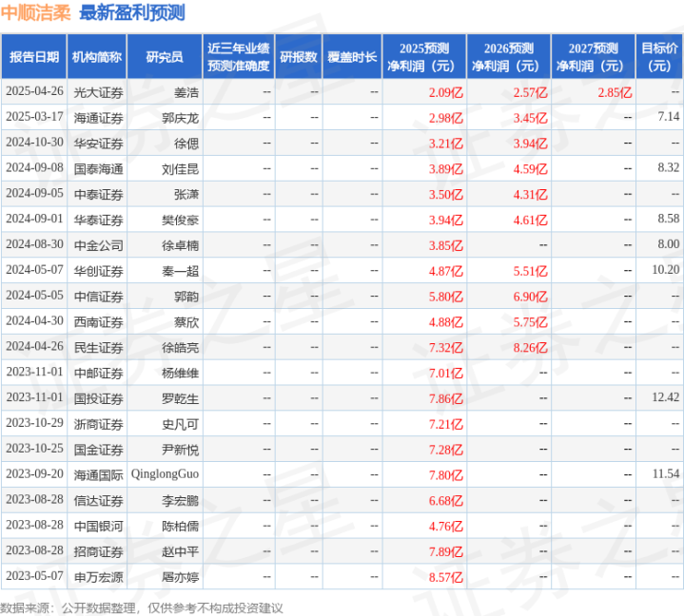The width and height of the screenshot is (684, 616).
Task: Select the 国金证券 institution cell
Action: pos(98,450)
